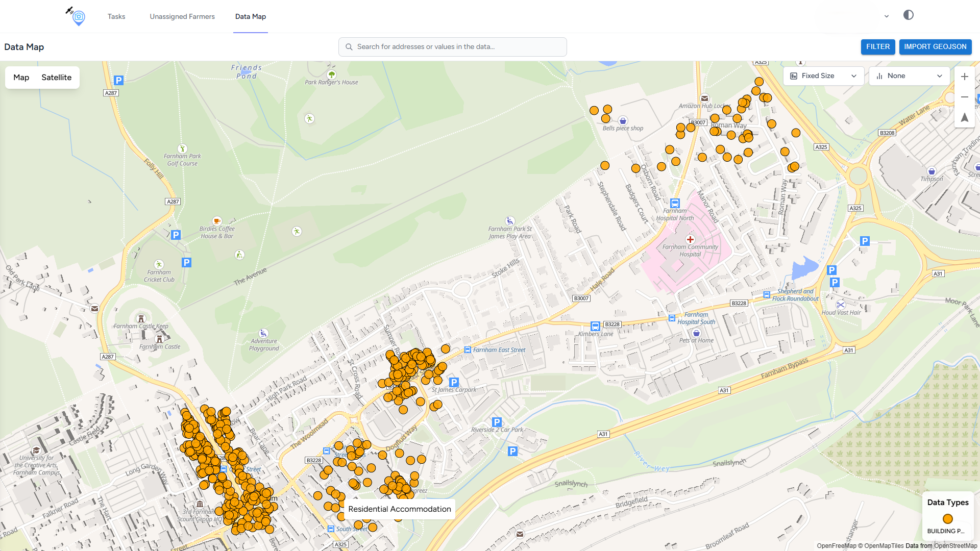Reset map bearing compass arrow
The image size is (980, 551).
coord(964,117)
